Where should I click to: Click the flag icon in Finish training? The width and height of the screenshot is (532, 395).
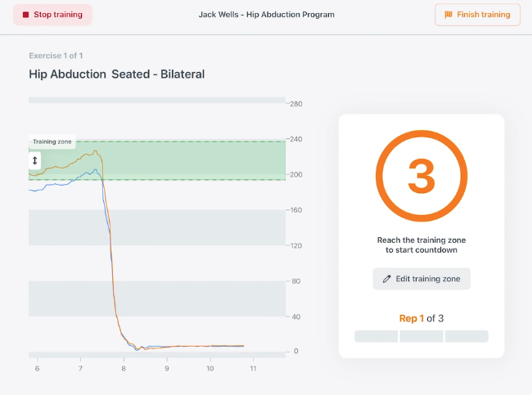[x=448, y=15]
